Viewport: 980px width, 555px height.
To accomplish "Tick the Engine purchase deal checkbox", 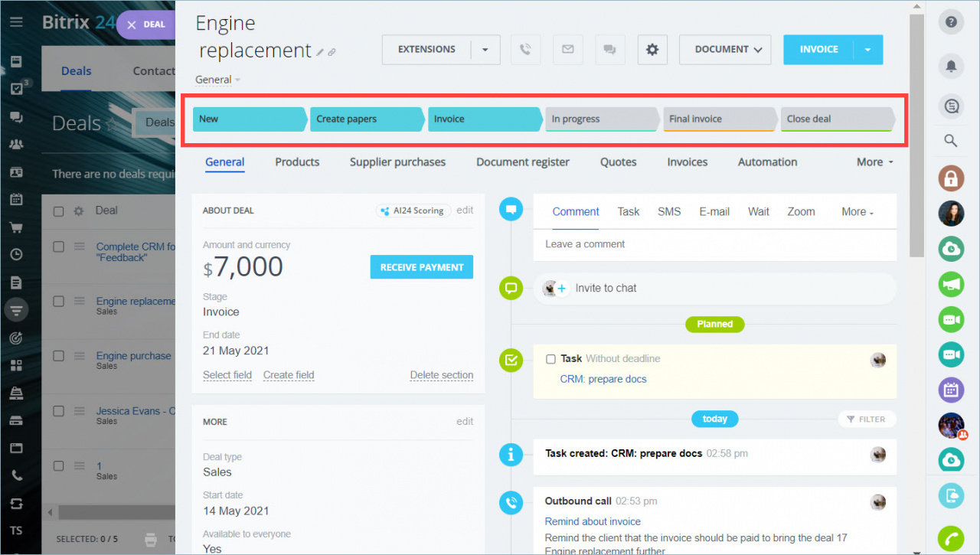I will pyautogui.click(x=58, y=356).
